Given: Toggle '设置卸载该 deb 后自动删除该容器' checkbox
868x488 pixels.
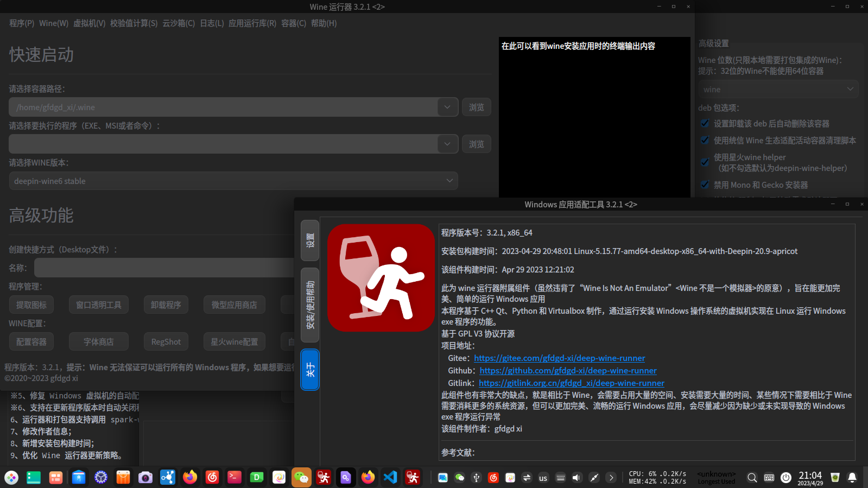Looking at the screenshot, I should pyautogui.click(x=705, y=123).
